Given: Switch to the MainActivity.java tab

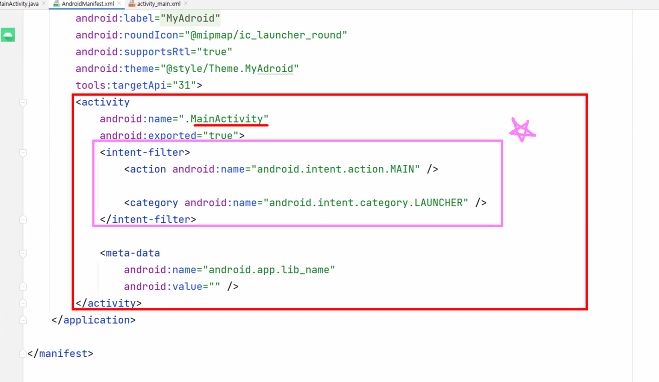Looking at the screenshot, I should coord(19,4).
